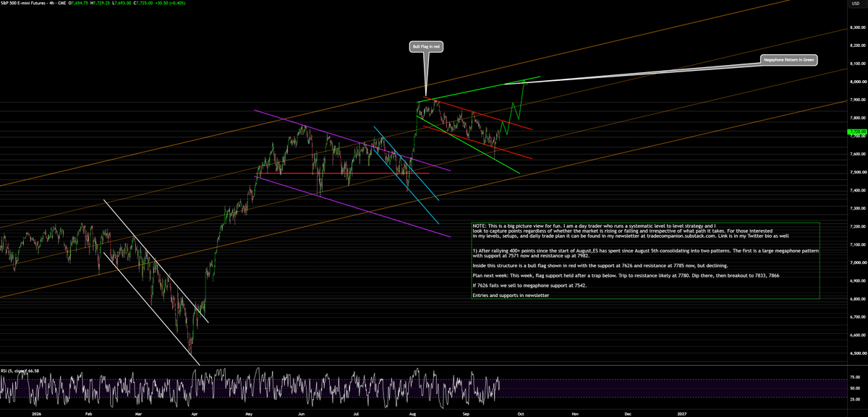868x417 pixels.
Task: Click the current price label 7,725.00
Action: click(856, 132)
